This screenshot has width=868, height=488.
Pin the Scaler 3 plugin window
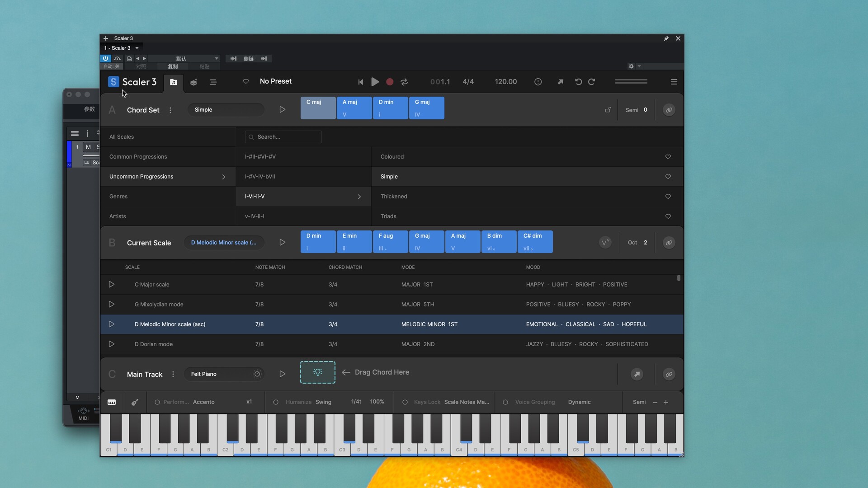pos(666,39)
